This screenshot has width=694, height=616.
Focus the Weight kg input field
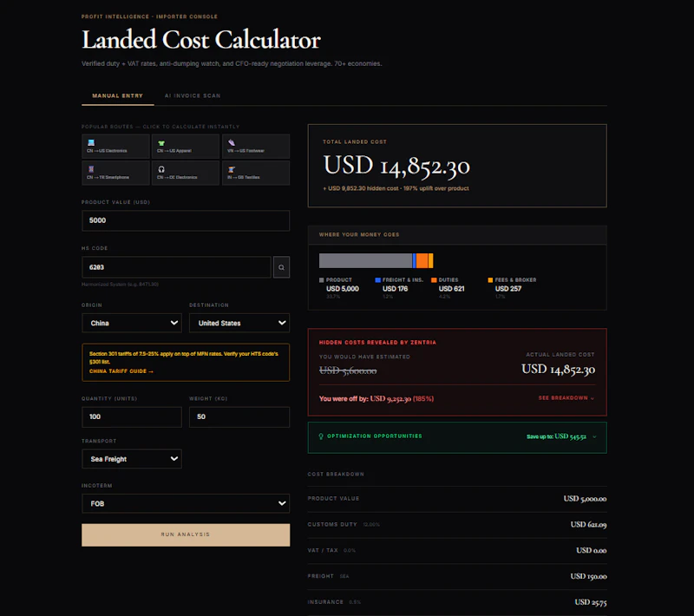point(239,416)
